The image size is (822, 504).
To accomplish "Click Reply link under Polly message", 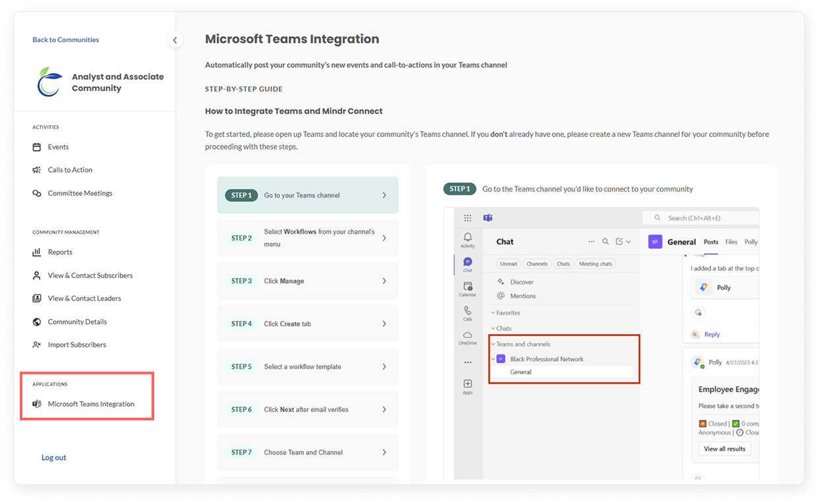I will pyautogui.click(x=712, y=335).
